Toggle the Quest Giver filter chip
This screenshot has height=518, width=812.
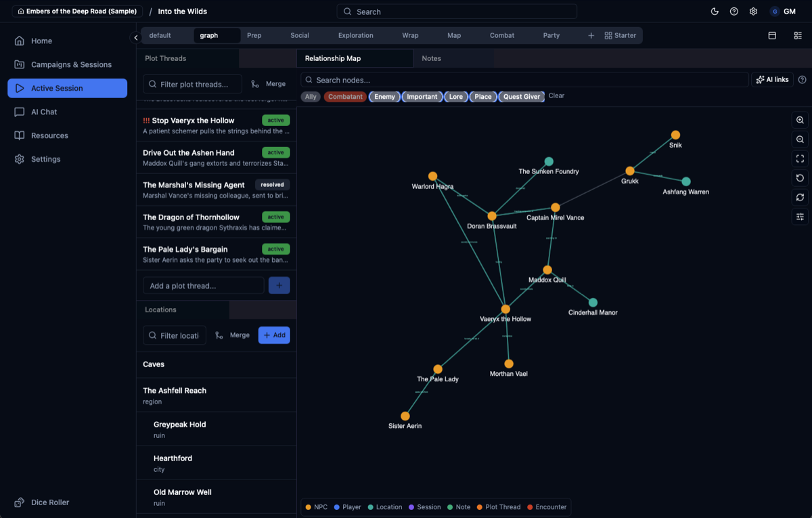[x=522, y=97]
